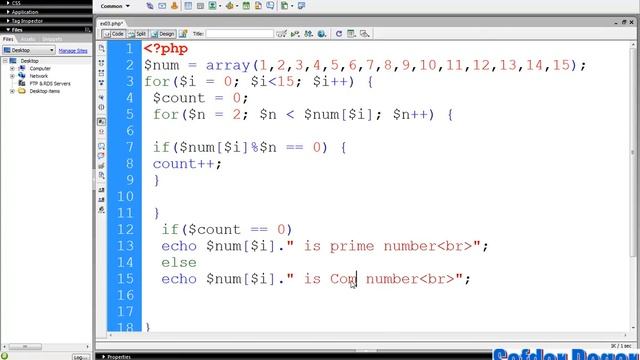This screenshot has height=360, width=640.
Task: Insert a Comment object
Action: (270, 6)
